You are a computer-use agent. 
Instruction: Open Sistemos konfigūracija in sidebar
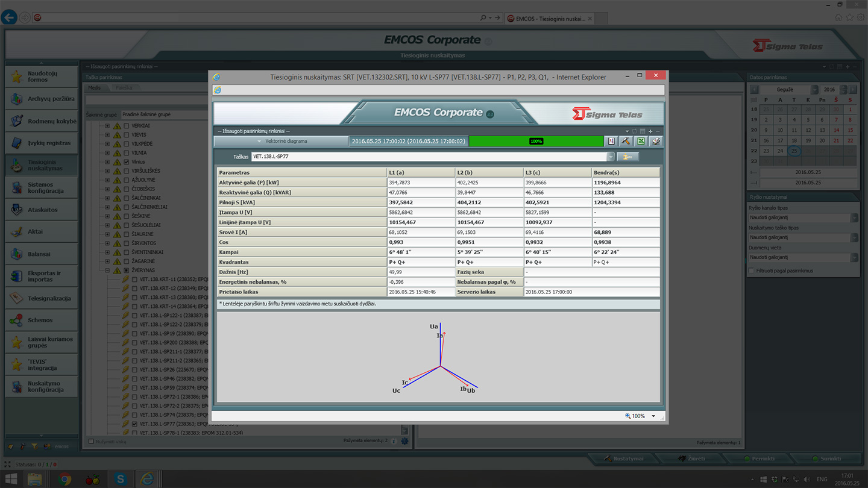click(x=42, y=187)
